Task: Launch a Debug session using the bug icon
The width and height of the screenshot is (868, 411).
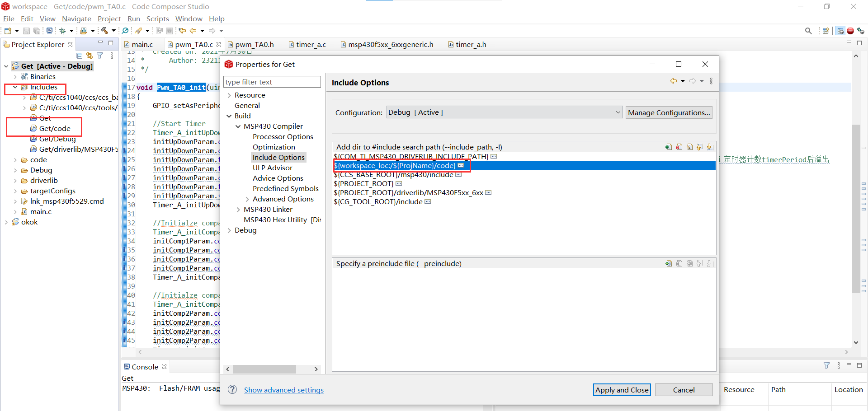Action: (x=63, y=30)
